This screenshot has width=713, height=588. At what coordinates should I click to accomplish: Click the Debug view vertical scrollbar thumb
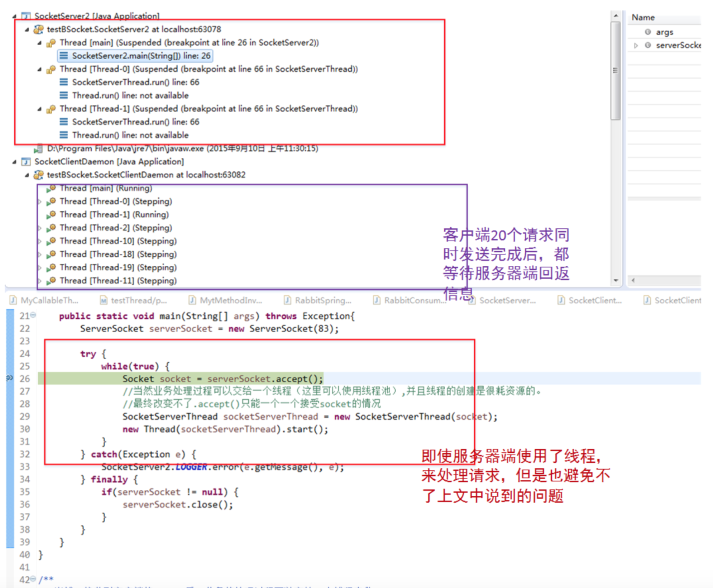coord(616,70)
